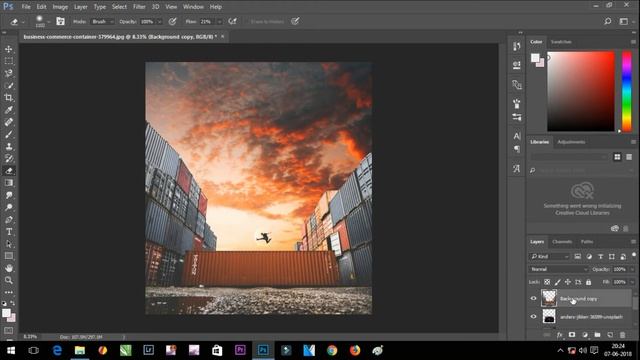Open Character panel icon in side dock

(x=517, y=136)
